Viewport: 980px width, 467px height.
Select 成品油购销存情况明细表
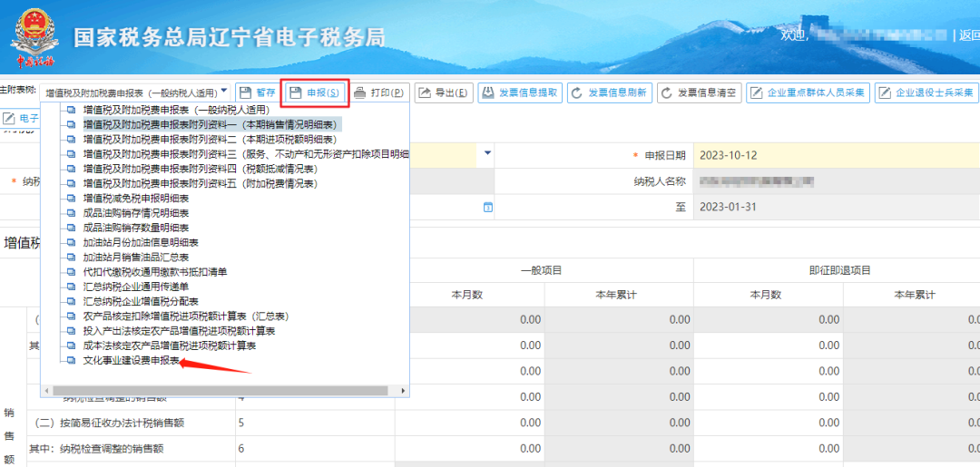[135, 212]
